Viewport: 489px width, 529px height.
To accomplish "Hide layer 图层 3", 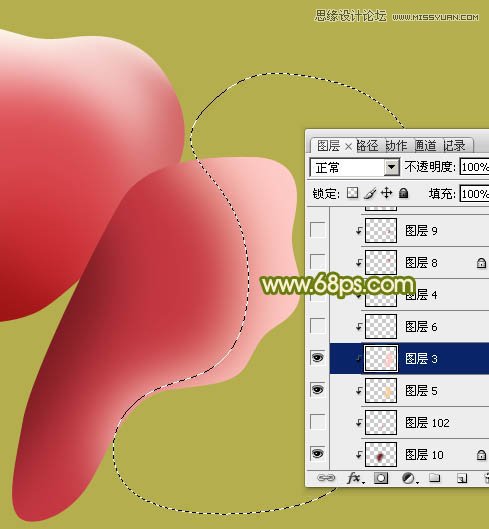I will pyautogui.click(x=317, y=358).
